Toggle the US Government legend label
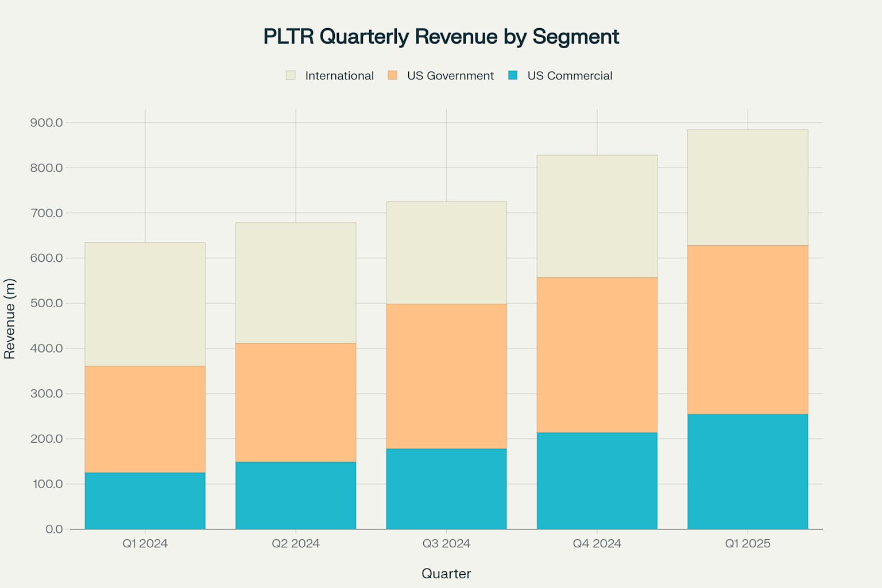The image size is (882, 588). click(x=450, y=76)
